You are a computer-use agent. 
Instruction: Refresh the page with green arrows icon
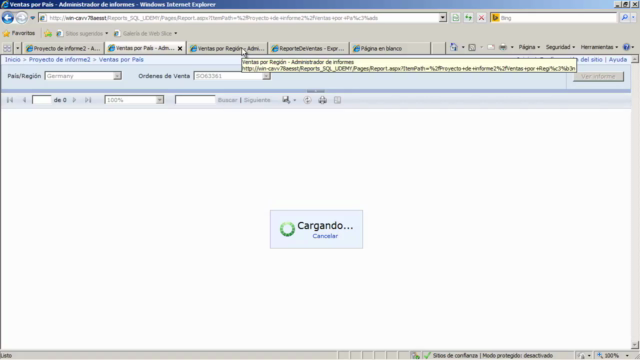pyautogui.click(x=469, y=18)
